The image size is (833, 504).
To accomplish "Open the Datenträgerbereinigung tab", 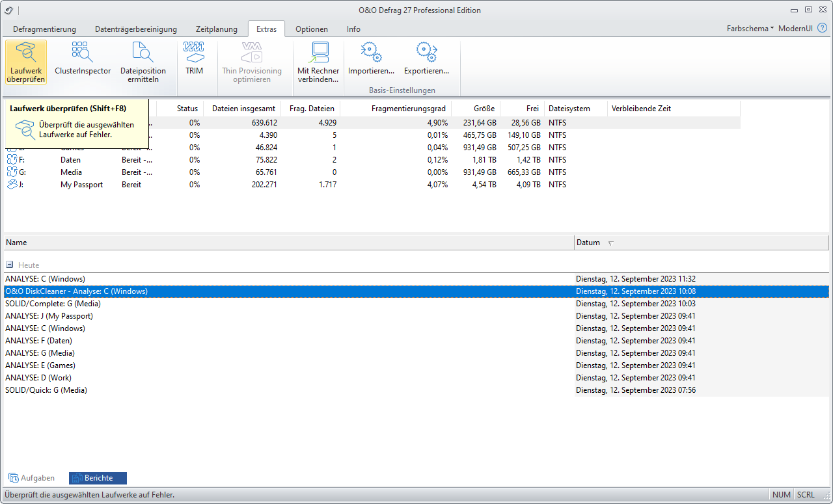I will coord(136,29).
